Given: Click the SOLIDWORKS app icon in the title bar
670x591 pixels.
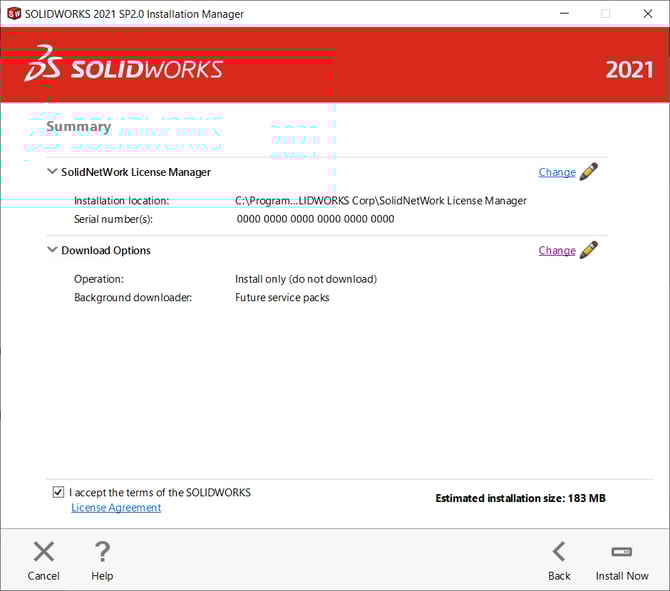Looking at the screenshot, I should coord(14,14).
